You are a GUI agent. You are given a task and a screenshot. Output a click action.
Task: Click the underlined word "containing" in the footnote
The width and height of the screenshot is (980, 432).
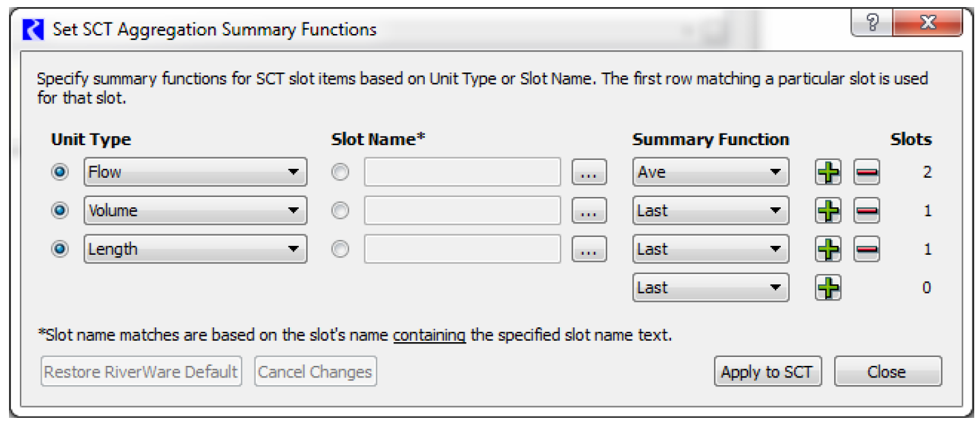pos(429,335)
